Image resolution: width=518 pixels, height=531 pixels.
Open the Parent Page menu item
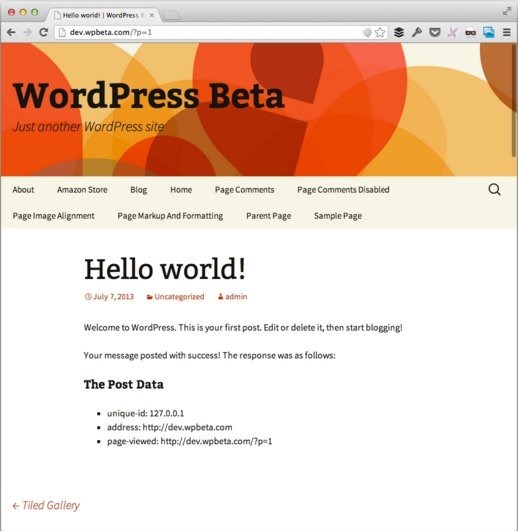coord(269,216)
